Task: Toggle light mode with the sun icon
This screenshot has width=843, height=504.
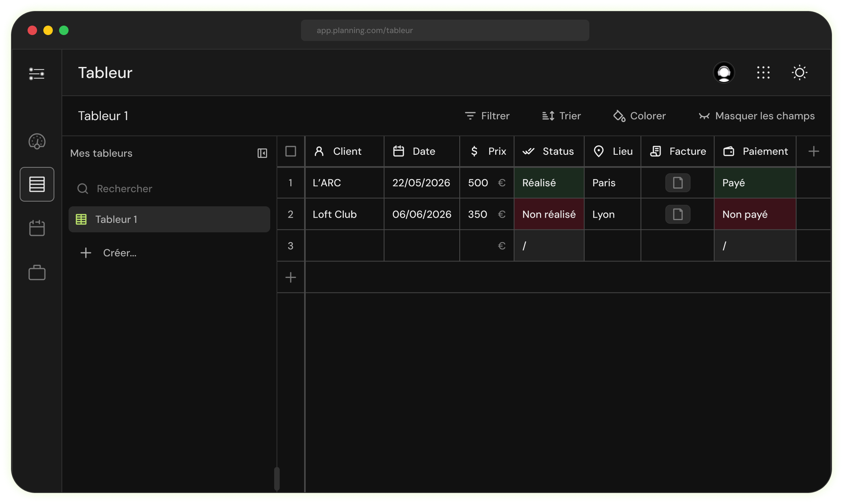Action: point(800,73)
